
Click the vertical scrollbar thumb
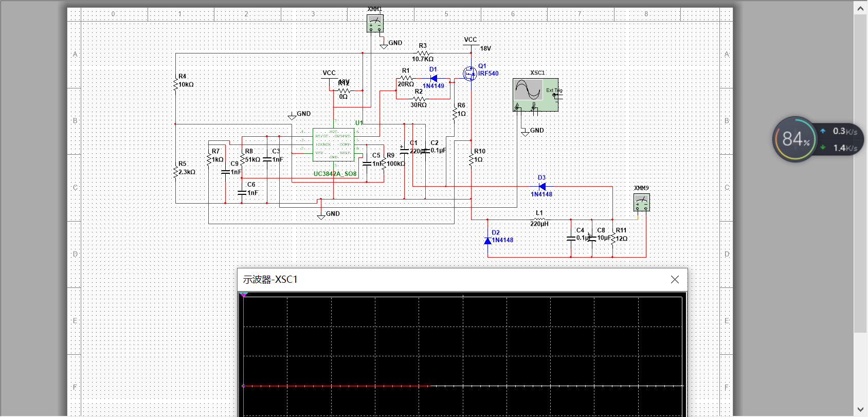(861, 173)
